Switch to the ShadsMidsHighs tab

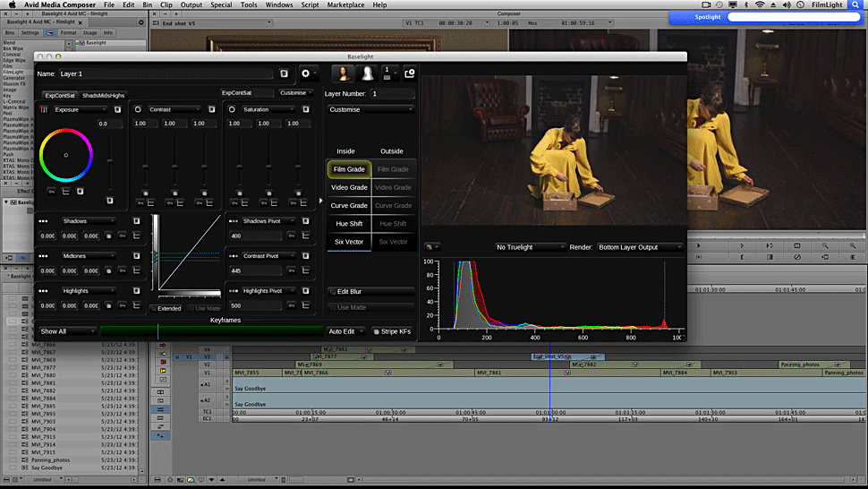click(104, 95)
